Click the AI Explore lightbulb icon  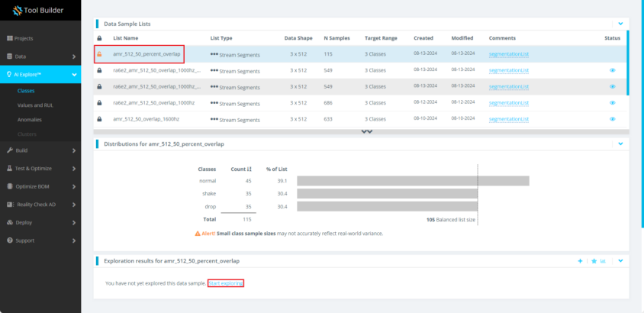(x=10, y=74)
